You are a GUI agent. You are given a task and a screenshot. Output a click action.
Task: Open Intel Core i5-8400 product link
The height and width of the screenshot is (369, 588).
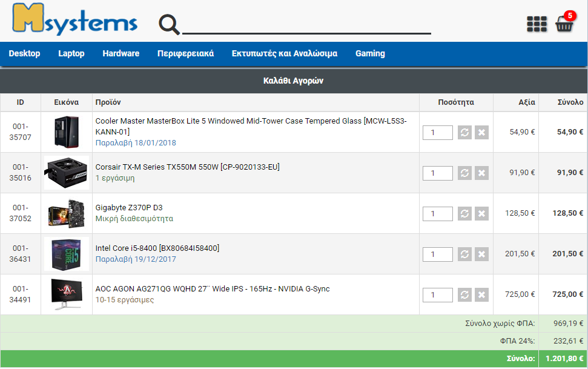157,248
